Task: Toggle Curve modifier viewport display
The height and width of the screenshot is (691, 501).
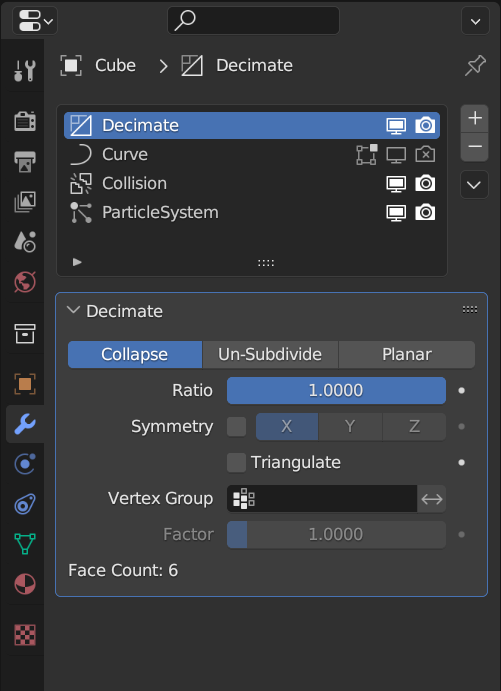Action: [396, 155]
